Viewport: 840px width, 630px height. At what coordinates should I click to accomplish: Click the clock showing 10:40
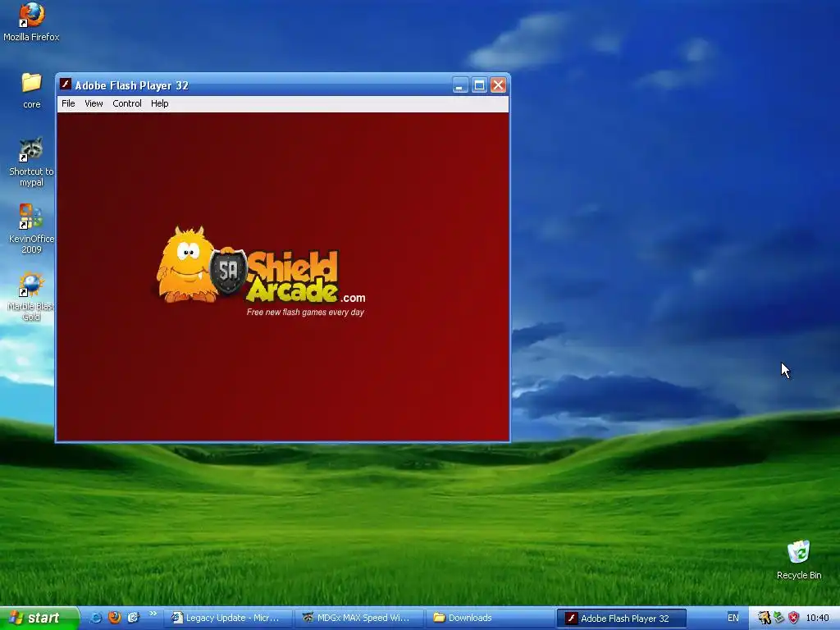(x=817, y=618)
